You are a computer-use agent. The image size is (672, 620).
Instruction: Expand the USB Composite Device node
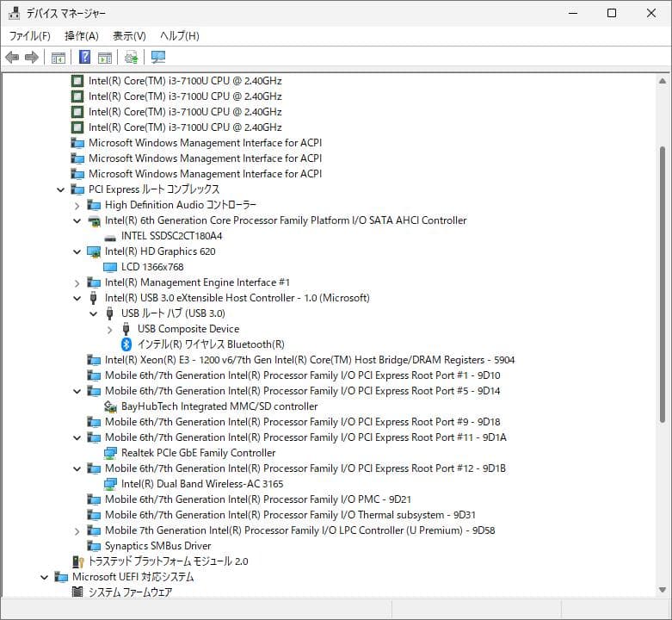[x=110, y=330]
